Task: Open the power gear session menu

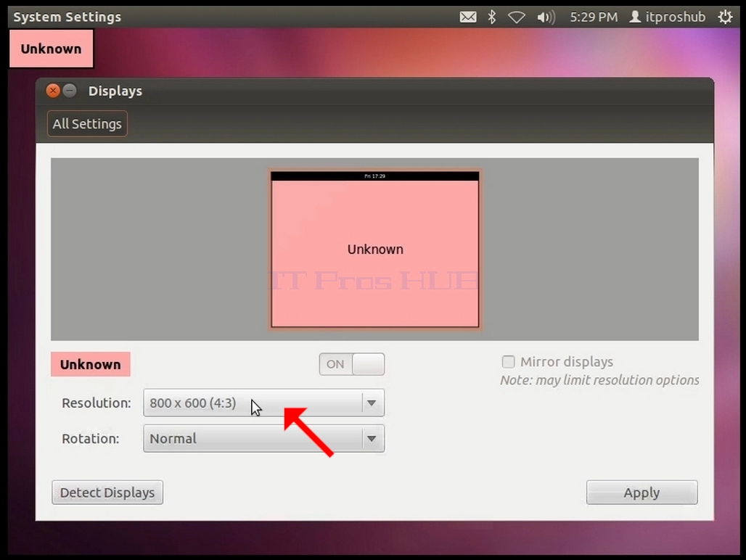Action: click(x=725, y=17)
